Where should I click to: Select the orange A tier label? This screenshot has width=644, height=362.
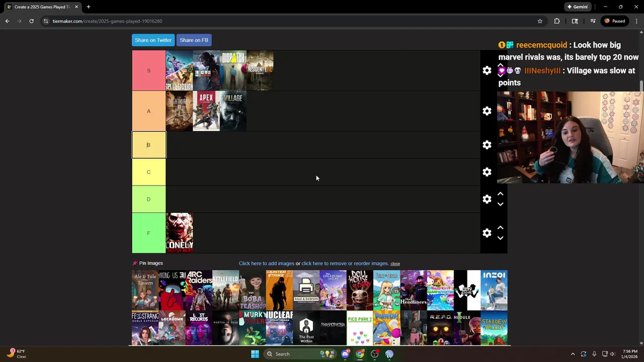tap(148, 111)
